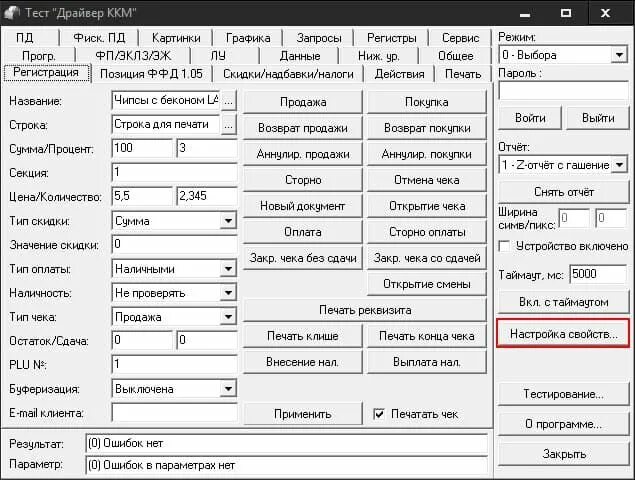Open the Графика tab
This screenshot has height=480, width=635.
click(248, 38)
